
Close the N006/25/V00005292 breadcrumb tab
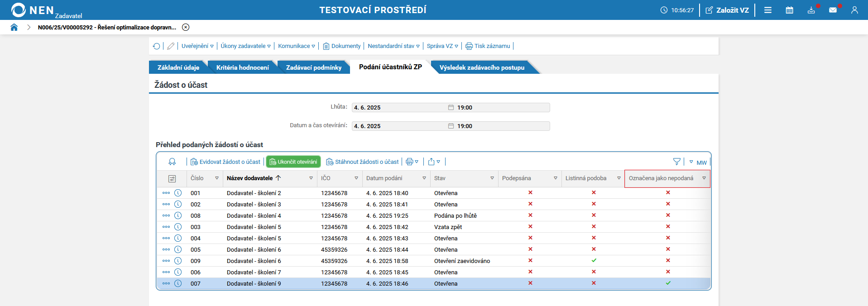pyautogui.click(x=186, y=27)
